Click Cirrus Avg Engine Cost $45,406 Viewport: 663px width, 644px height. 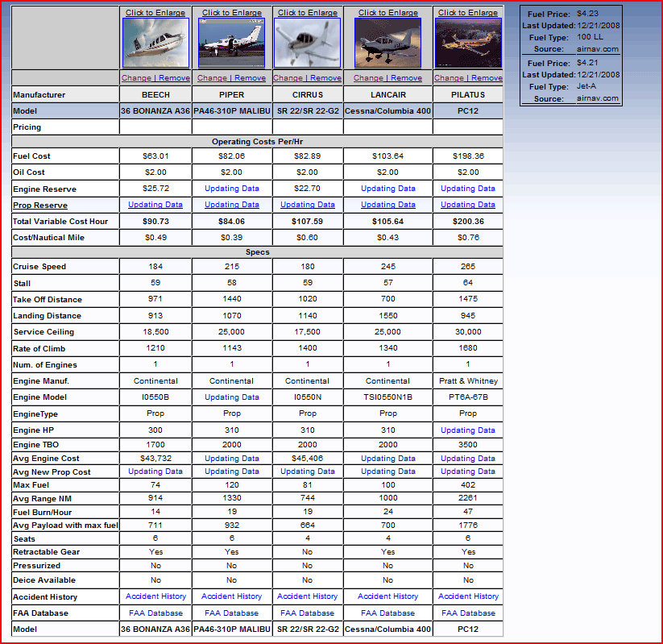click(x=308, y=459)
